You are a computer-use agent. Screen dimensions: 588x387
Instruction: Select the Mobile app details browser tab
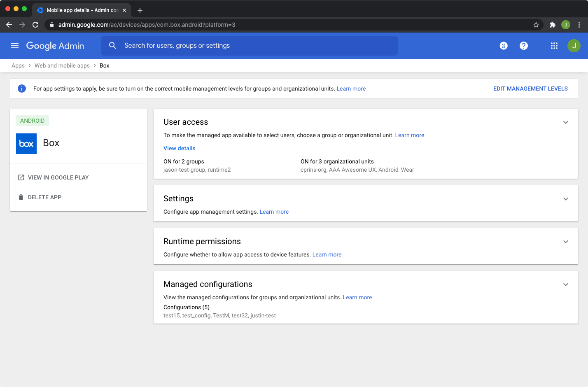[82, 10]
